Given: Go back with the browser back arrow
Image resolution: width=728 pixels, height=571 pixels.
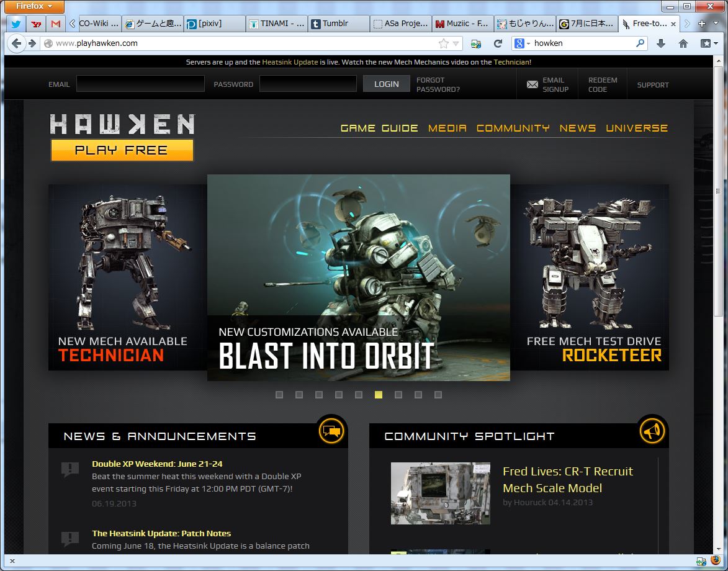Looking at the screenshot, I should pyautogui.click(x=16, y=43).
